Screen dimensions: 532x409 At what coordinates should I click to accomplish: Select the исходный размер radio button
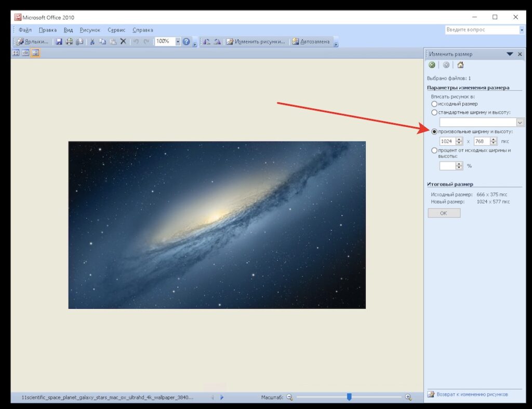point(434,104)
